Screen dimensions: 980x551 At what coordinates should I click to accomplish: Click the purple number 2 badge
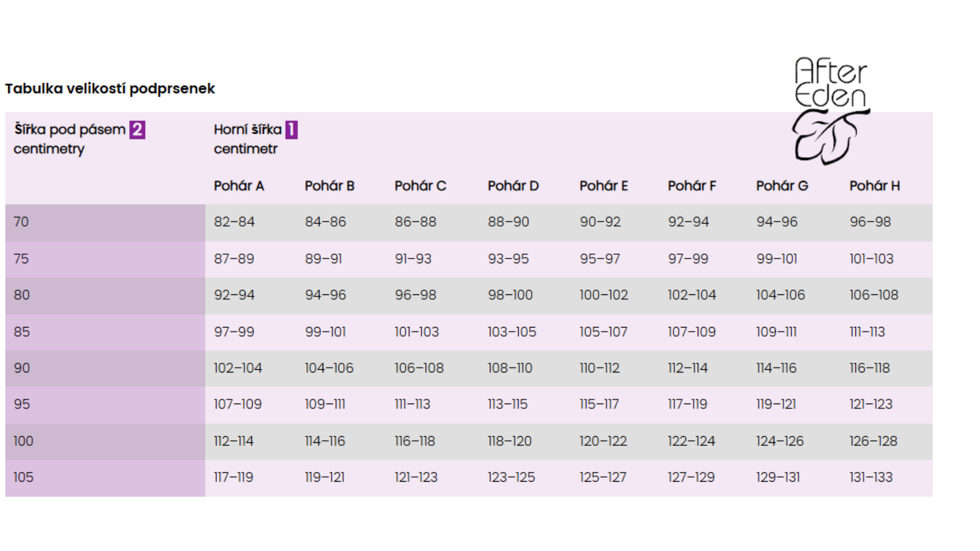137,130
